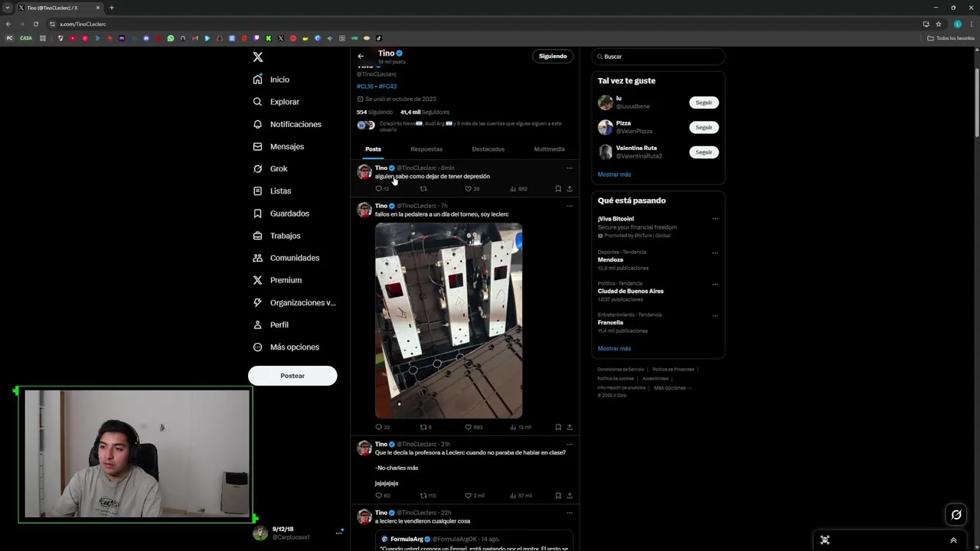Image resolution: width=980 pixels, height=551 pixels.
Task: Switch to Respuestas tab
Action: tap(426, 149)
